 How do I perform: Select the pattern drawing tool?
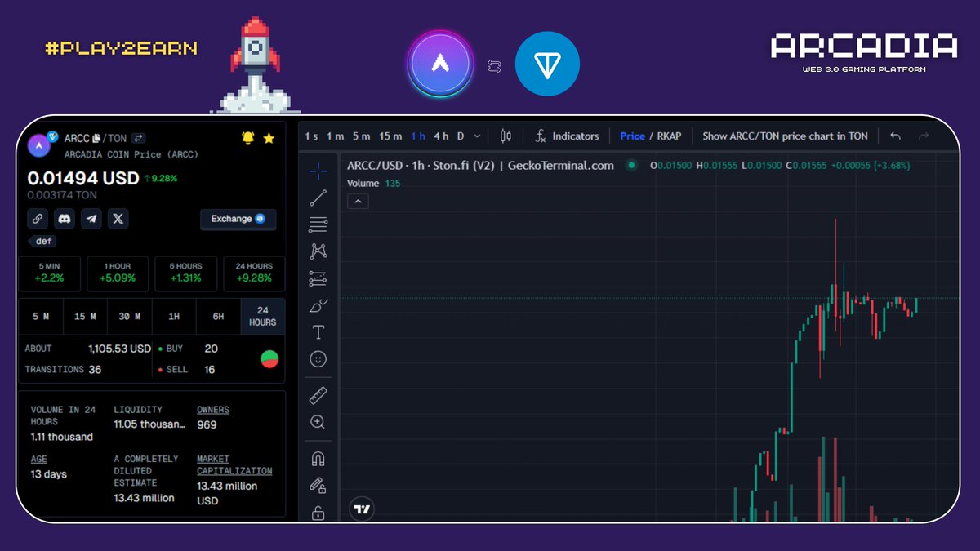(318, 251)
